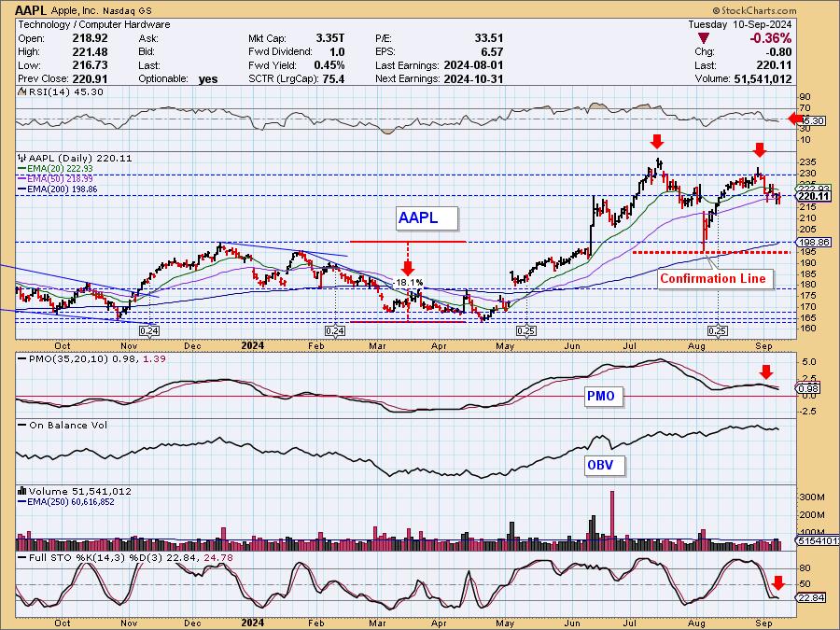
Task: Click the 235 price axis label
Action: [x=808, y=161]
